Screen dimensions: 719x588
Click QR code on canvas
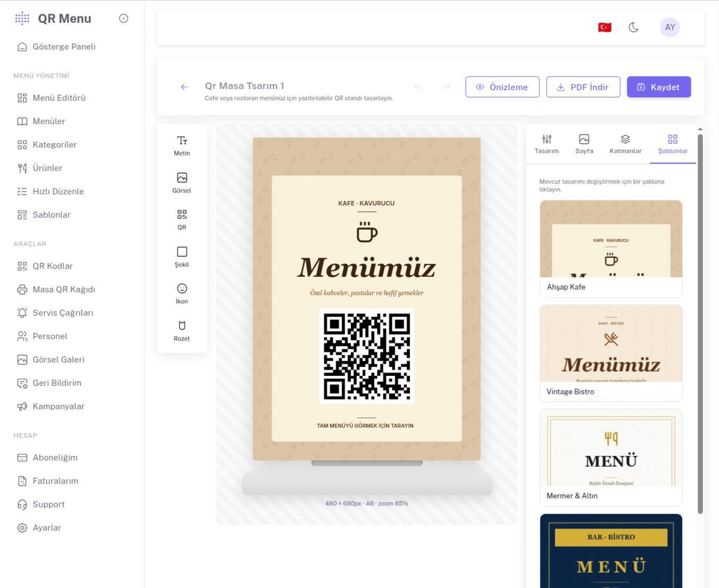366,356
